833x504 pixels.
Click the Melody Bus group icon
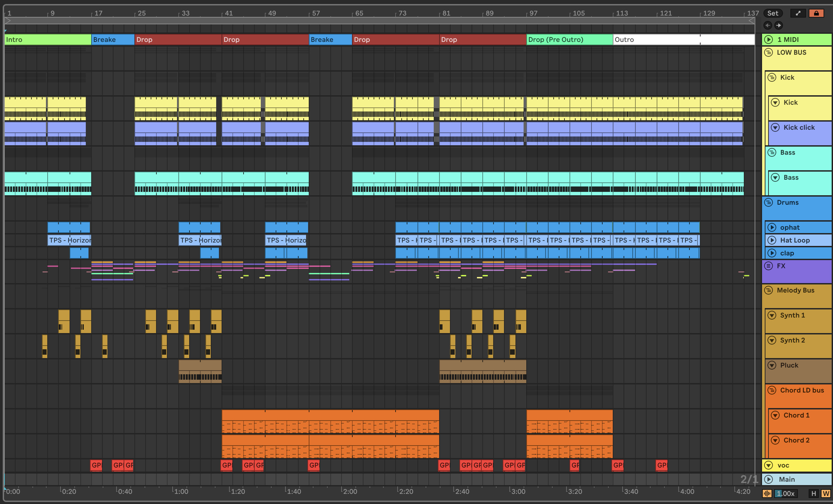[768, 291]
